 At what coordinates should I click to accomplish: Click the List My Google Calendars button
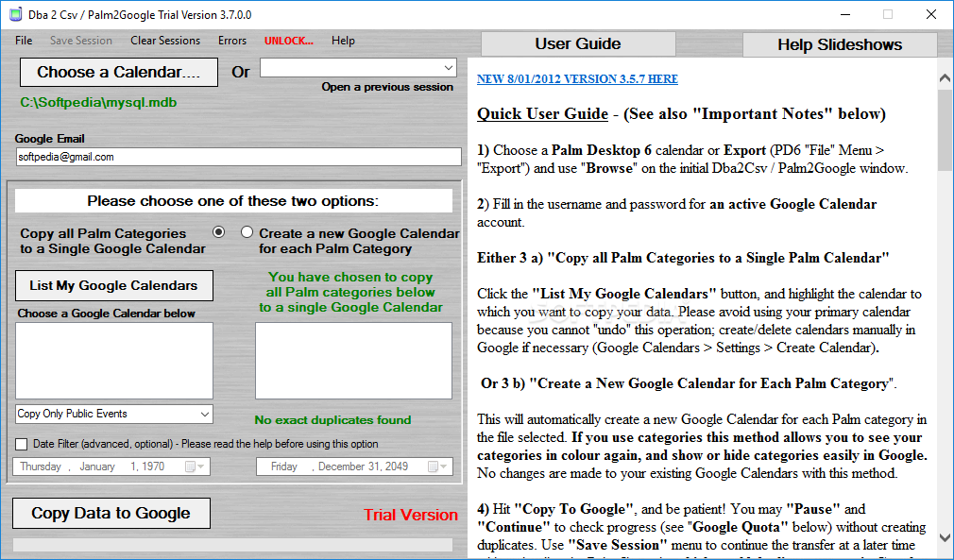pyautogui.click(x=113, y=286)
